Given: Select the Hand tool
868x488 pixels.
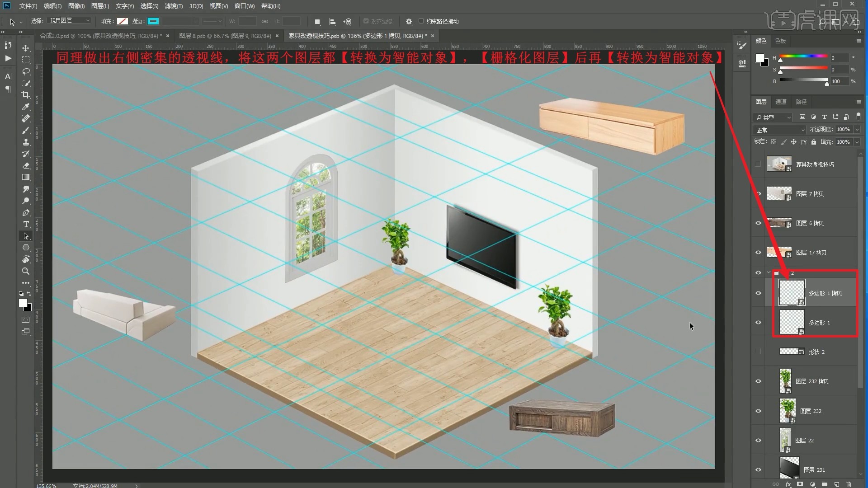Looking at the screenshot, I should 26,259.
